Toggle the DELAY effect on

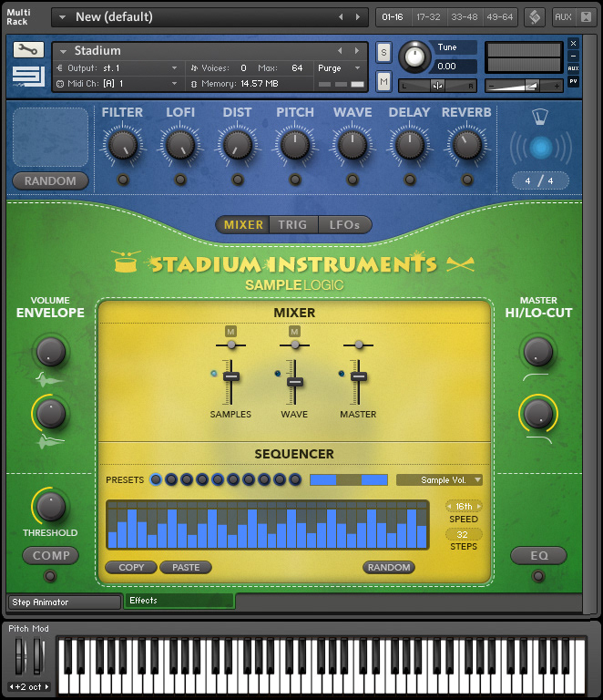[409, 180]
